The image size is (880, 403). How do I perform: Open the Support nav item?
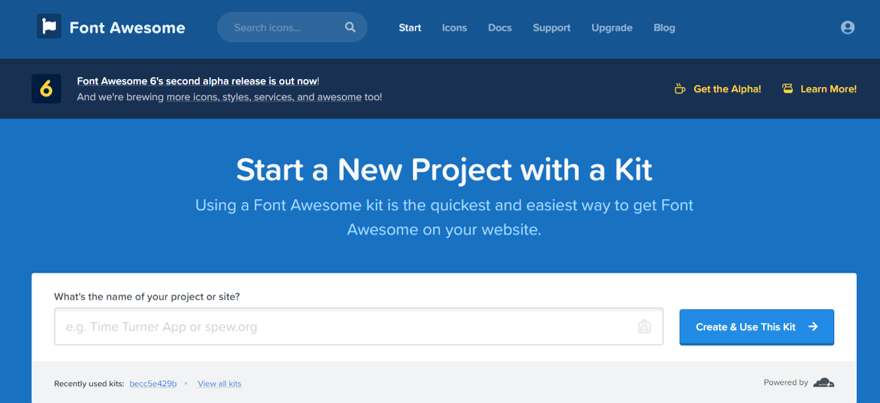tap(551, 28)
